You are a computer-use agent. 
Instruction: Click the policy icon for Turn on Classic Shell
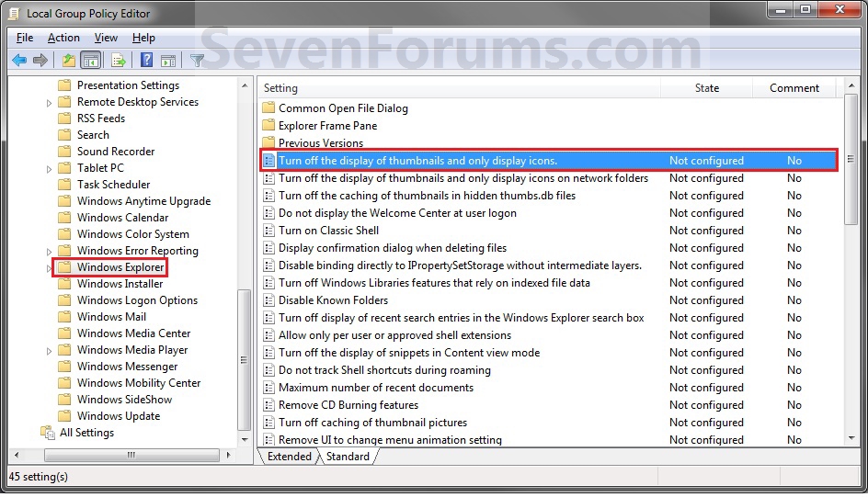pos(268,230)
